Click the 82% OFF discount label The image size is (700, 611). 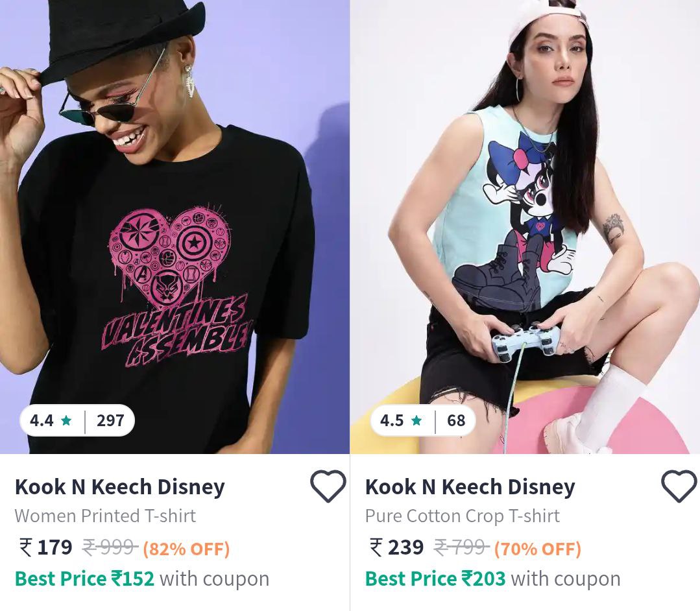coord(186,549)
